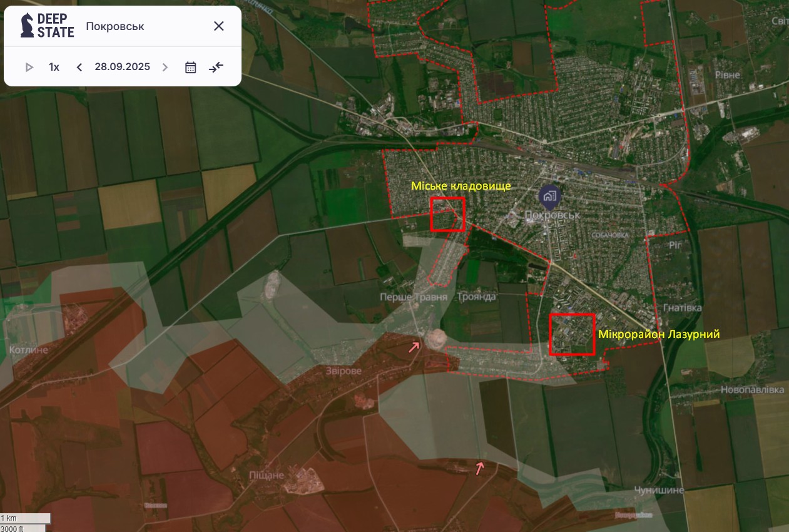This screenshot has height=532, width=789.
Task: Click the red square at Мікрорайон Лазурний
Action: 572,334
